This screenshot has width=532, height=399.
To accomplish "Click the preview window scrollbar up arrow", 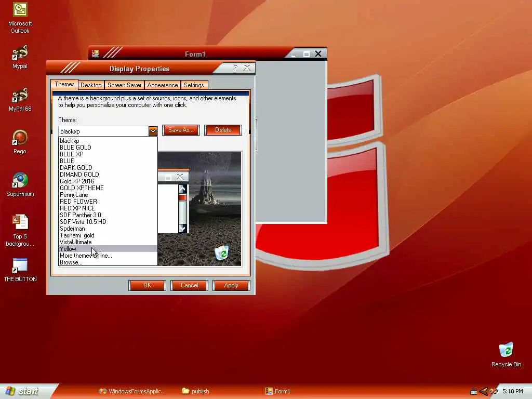I will pyautogui.click(x=182, y=189).
